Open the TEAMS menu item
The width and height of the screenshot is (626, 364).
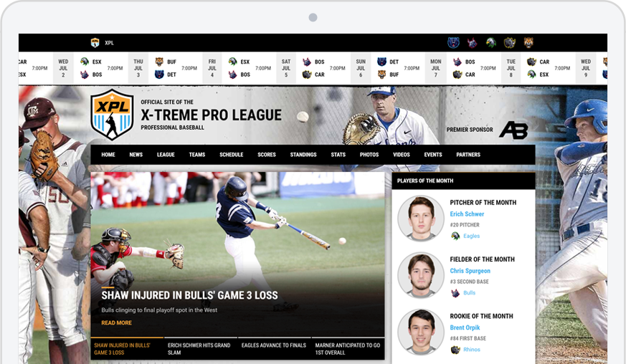[197, 155]
